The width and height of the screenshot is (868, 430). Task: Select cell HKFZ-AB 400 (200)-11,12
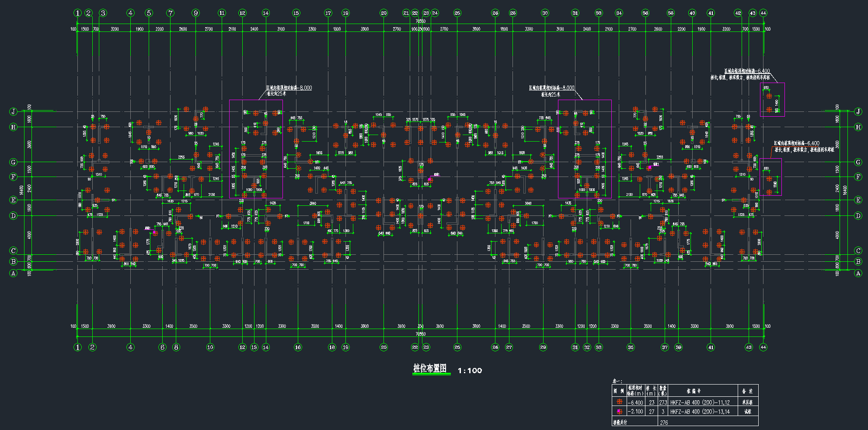point(700,402)
